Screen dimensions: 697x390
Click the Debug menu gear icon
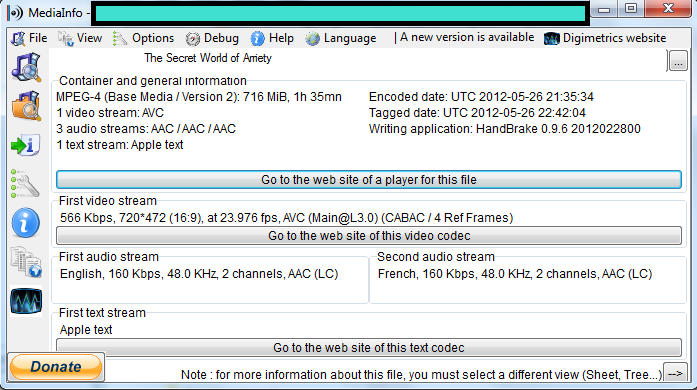point(192,39)
